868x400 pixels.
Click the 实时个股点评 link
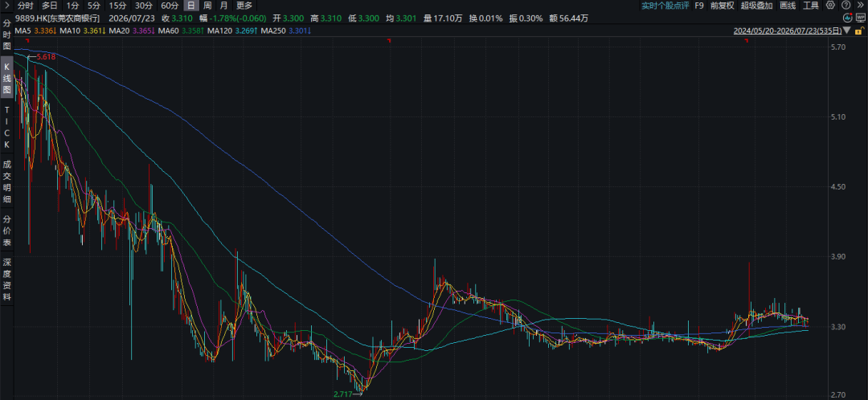665,6
